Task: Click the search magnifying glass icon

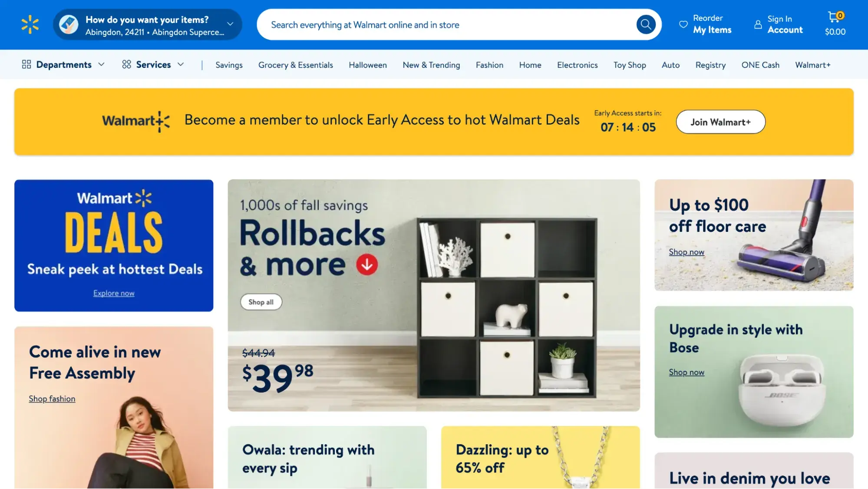Action: tap(647, 24)
